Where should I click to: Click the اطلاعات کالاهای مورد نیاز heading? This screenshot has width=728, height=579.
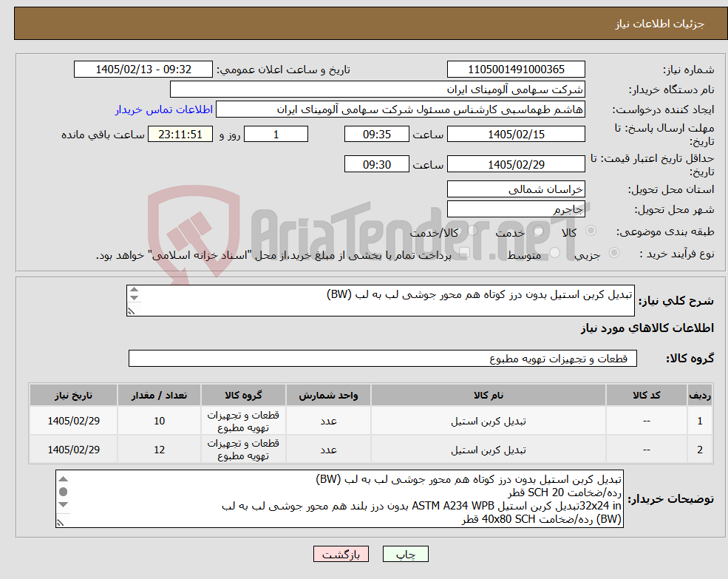[x=647, y=328]
